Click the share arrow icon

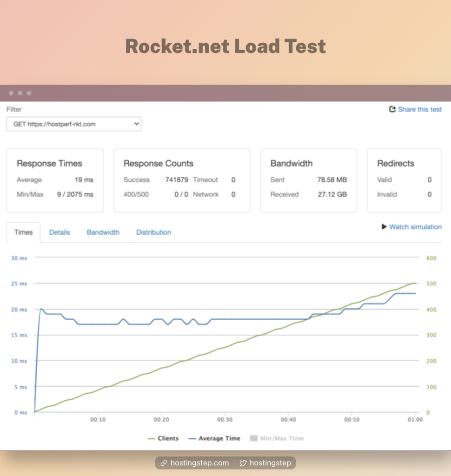tap(392, 109)
